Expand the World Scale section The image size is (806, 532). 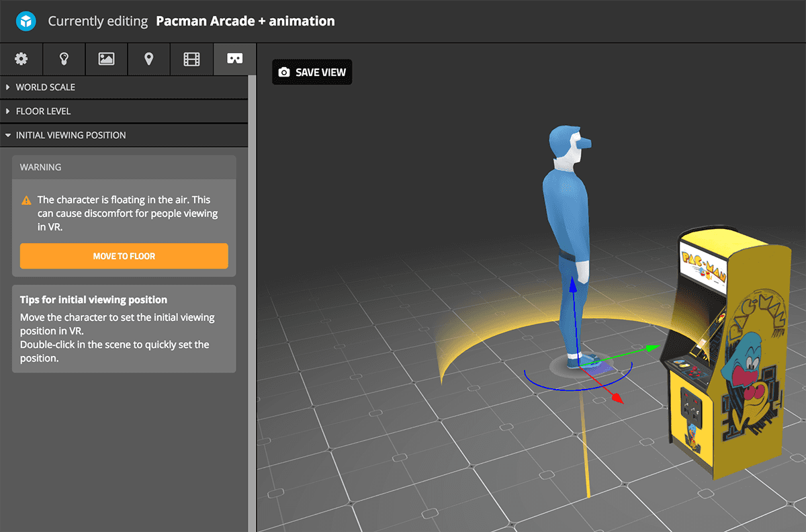pyautogui.click(x=124, y=87)
